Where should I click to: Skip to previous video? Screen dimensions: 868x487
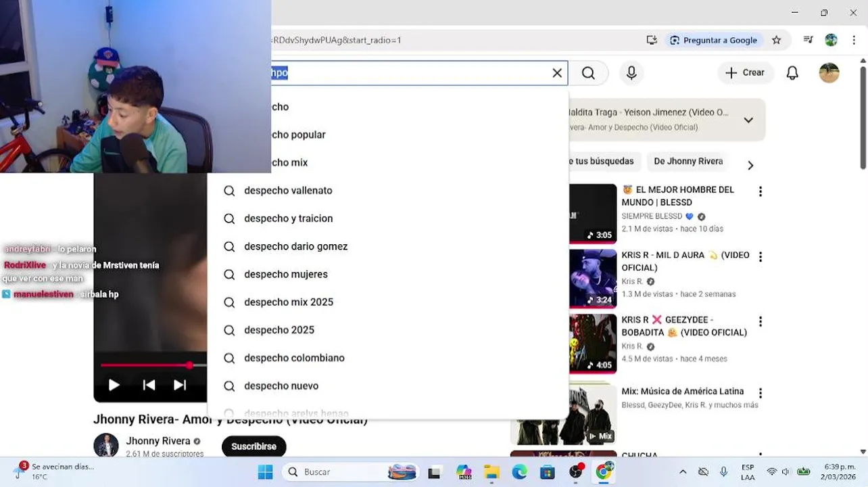pyautogui.click(x=149, y=385)
